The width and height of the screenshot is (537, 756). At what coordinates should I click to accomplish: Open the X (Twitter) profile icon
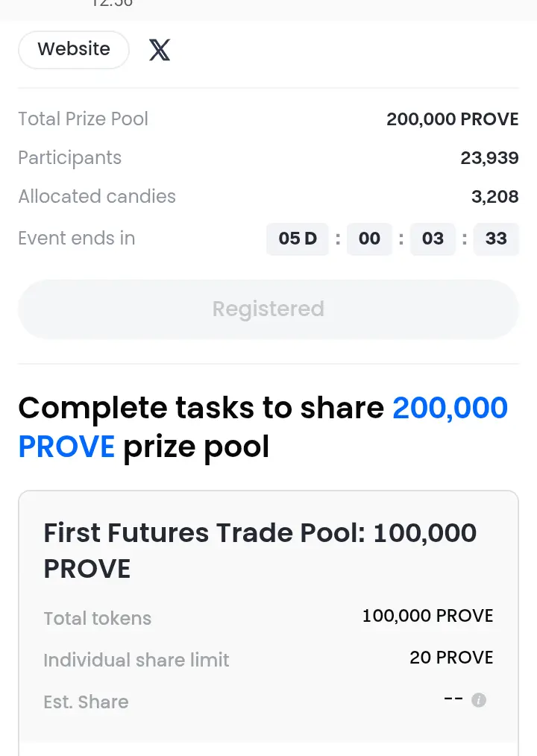point(160,50)
